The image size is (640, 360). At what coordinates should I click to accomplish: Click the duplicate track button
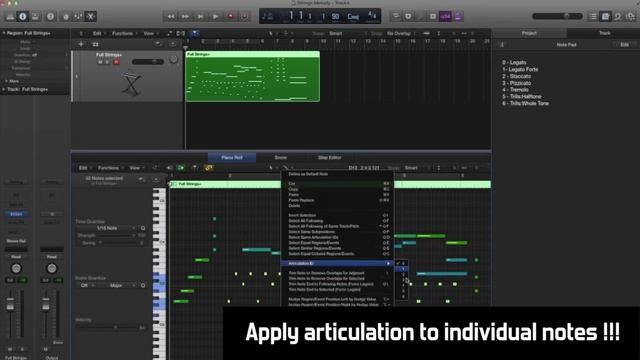pyautogui.click(x=96, y=44)
